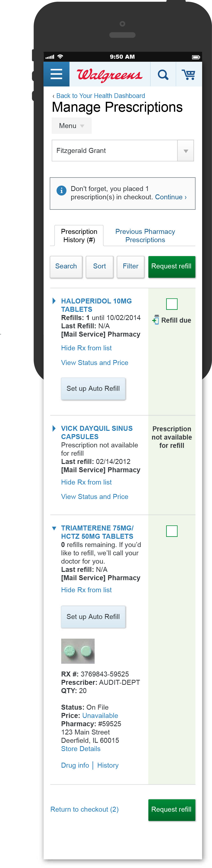Image resolution: width=212 pixels, height=868 pixels.
Task: Select the Prescription History tab
Action: (79, 236)
